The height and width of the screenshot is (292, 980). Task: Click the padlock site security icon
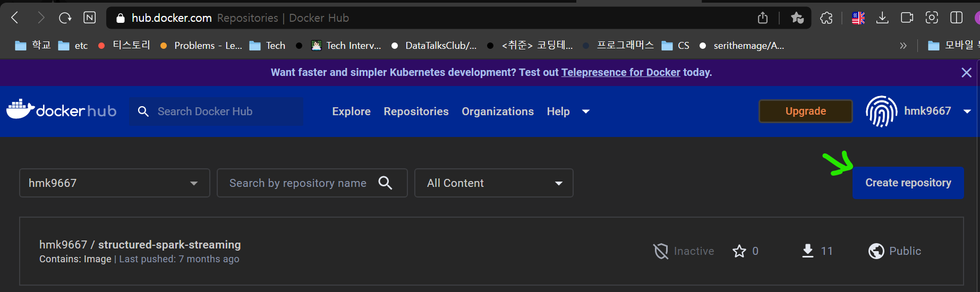click(121, 18)
